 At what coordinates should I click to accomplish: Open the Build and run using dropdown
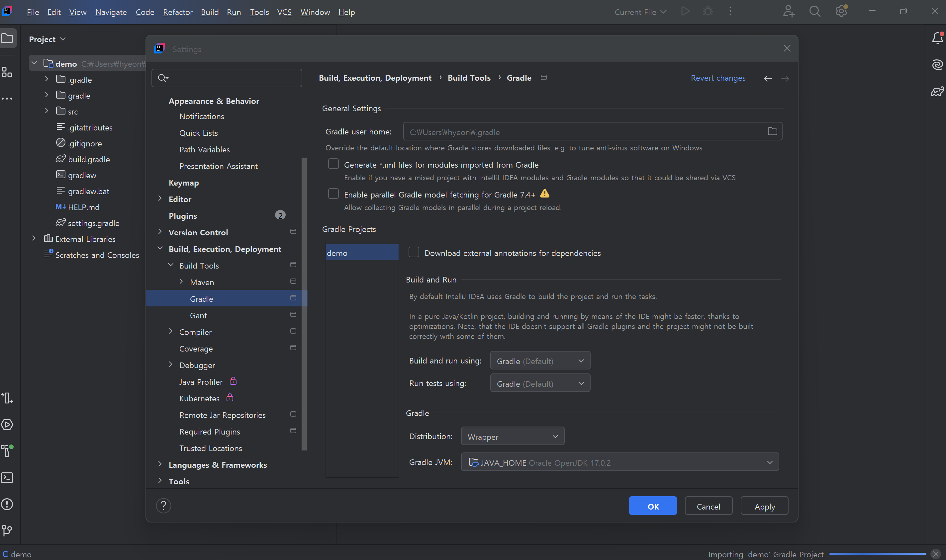[540, 361]
